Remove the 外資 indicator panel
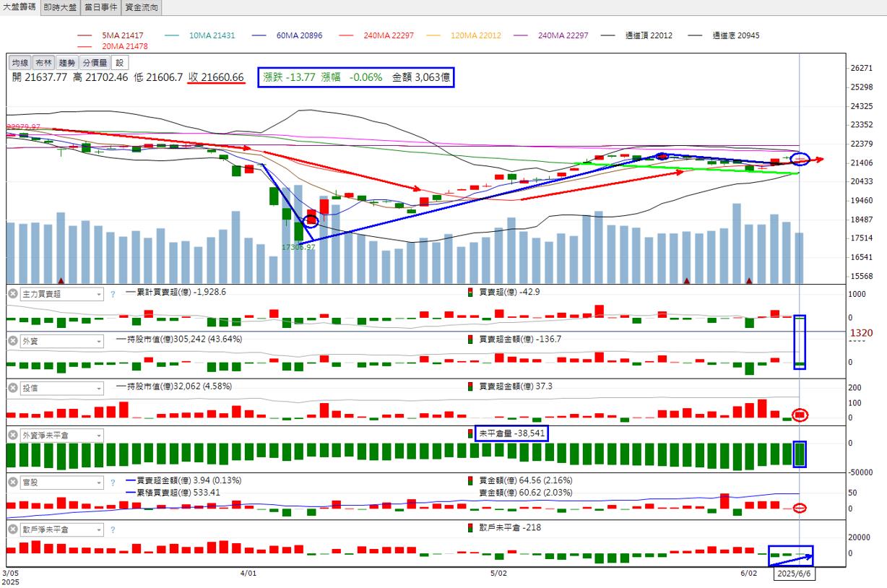Viewport: 887px width, 588px height. [x=13, y=341]
